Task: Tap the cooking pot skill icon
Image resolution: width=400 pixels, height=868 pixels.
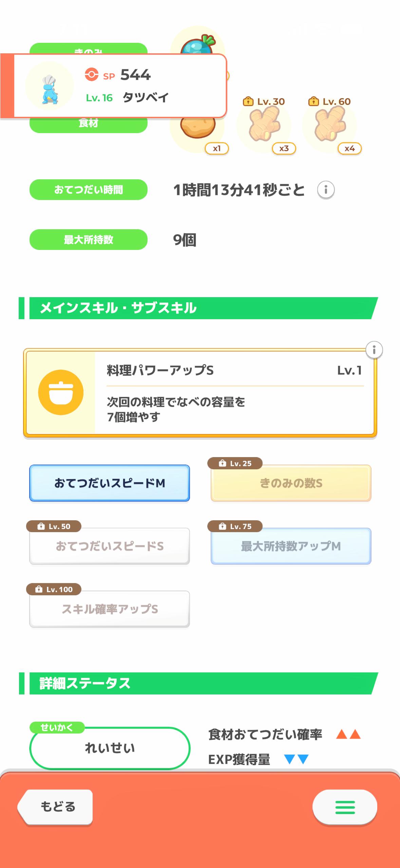Action: pos(61,392)
